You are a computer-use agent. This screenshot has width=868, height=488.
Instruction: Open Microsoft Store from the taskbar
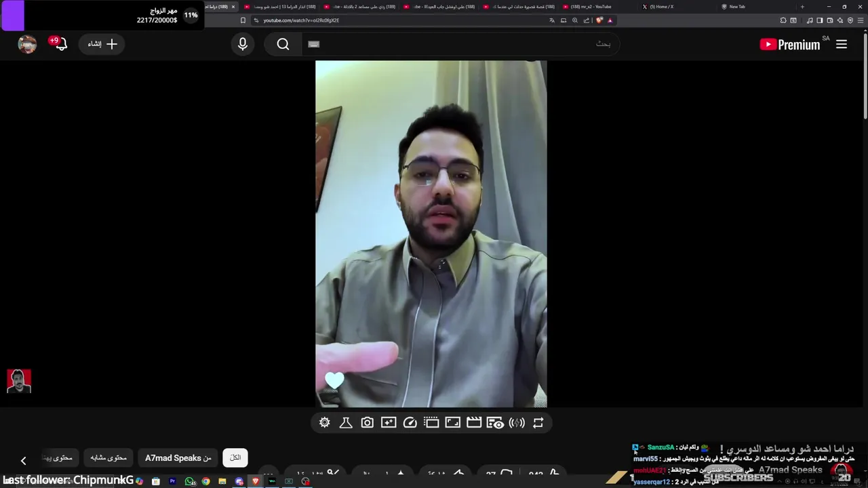[x=156, y=481]
